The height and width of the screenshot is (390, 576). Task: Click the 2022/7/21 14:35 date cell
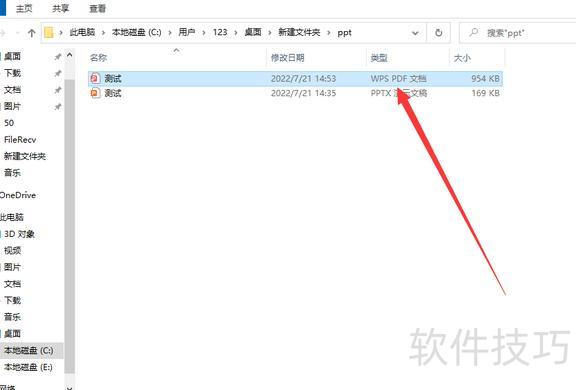click(303, 93)
